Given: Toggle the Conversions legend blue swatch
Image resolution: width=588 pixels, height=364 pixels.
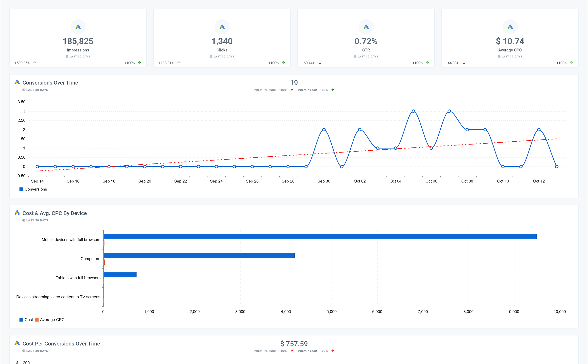Looking at the screenshot, I should [x=21, y=189].
